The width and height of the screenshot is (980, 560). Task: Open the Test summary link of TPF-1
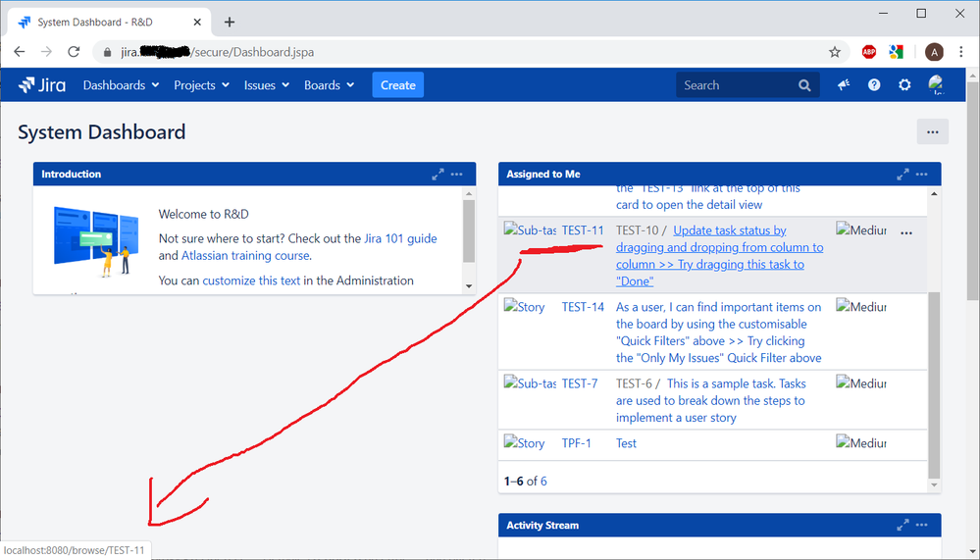tap(626, 443)
